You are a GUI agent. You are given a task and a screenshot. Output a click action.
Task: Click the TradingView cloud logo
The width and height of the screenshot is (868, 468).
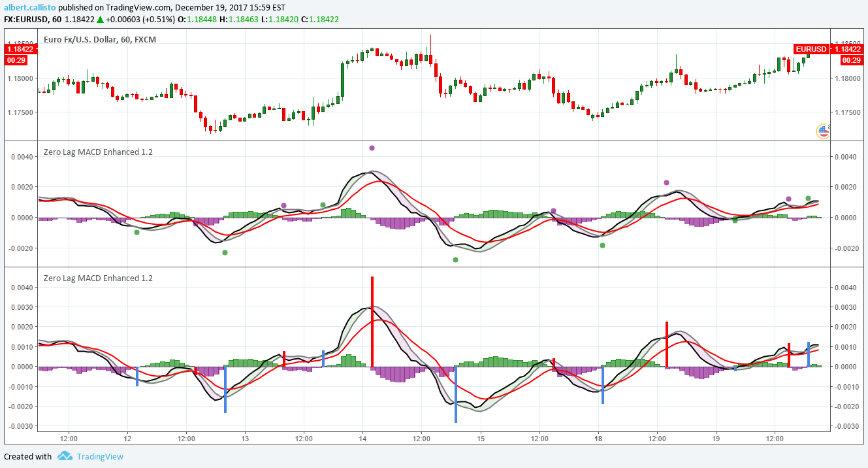[63, 456]
